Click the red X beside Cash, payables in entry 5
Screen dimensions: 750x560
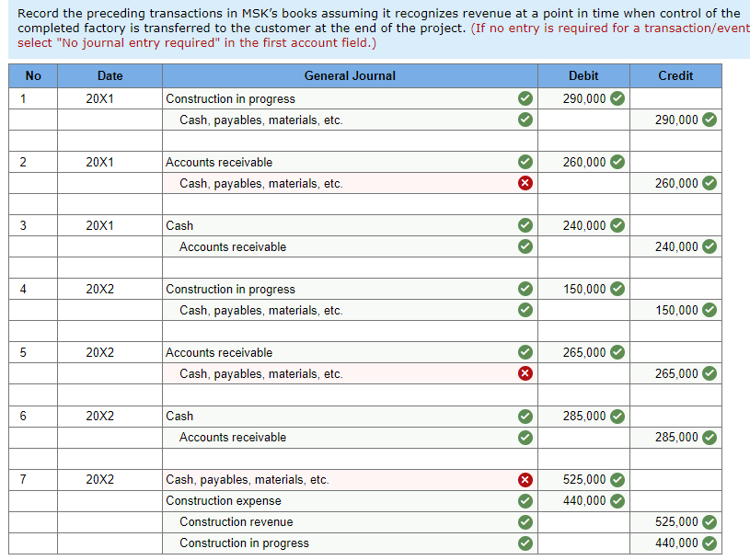point(525,373)
